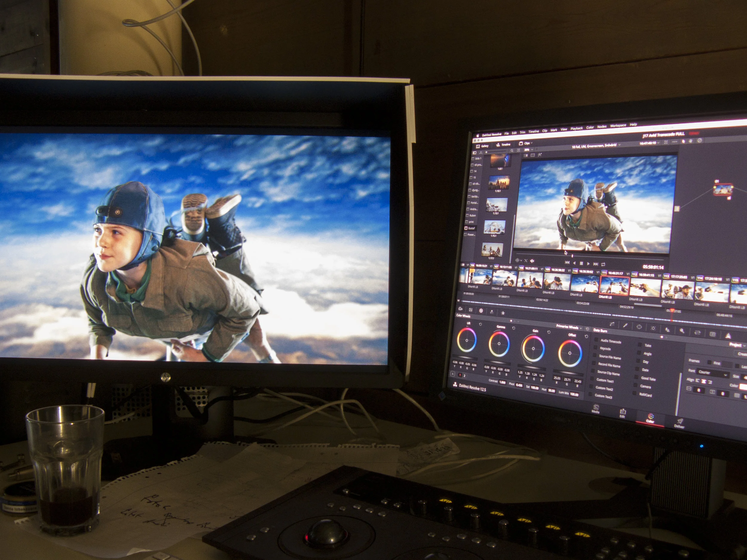This screenshot has height=560, width=747.
Task: Open timeline name dropdown above viewer
Action: 596,146
